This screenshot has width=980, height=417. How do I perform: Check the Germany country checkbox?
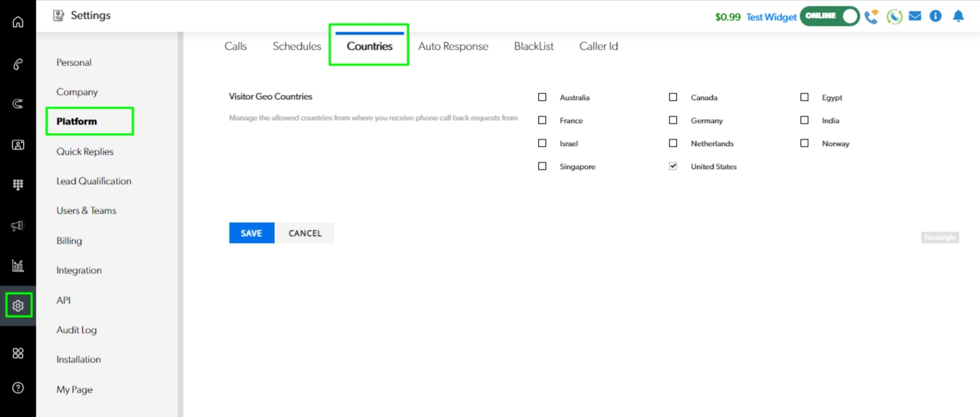(673, 120)
